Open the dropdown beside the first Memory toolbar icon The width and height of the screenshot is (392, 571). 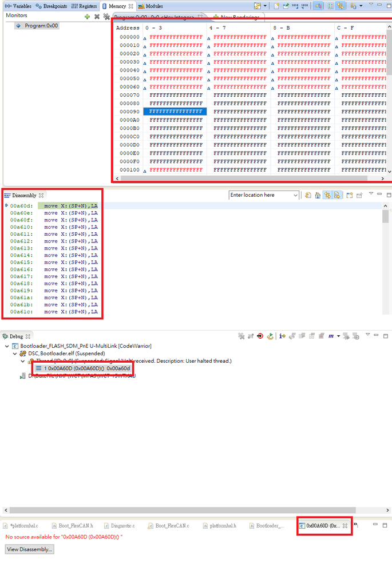pyautogui.click(x=265, y=6)
